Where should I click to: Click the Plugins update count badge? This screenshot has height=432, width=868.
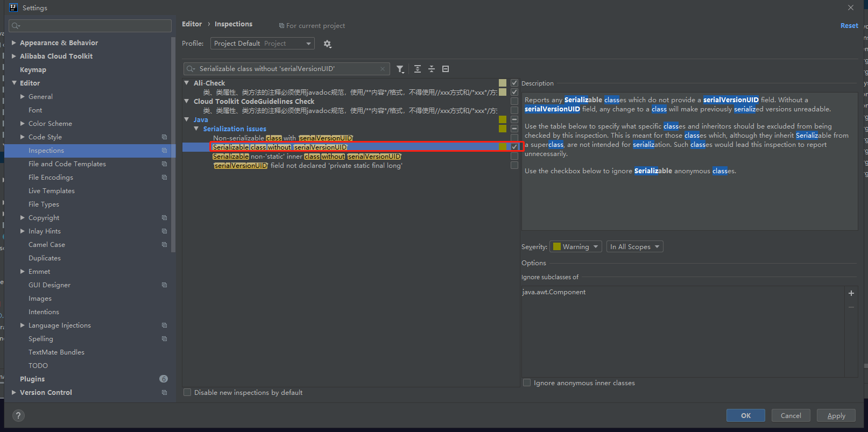(164, 379)
